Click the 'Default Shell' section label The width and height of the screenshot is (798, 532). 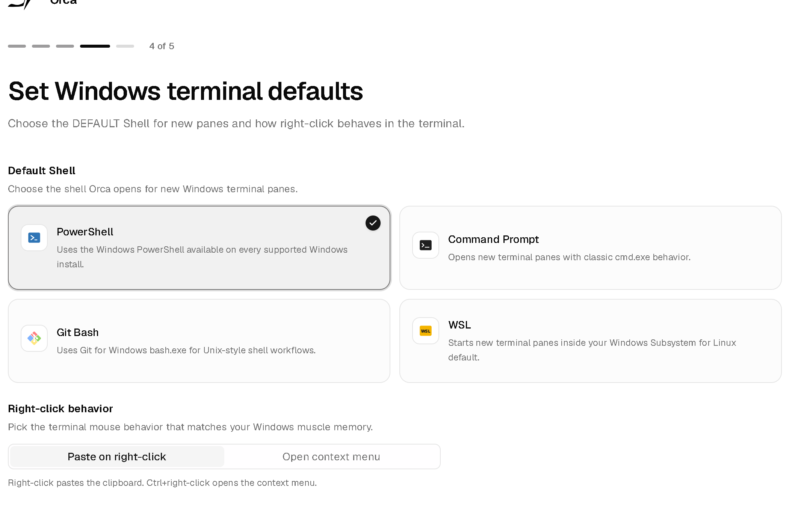[x=42, y=171]
